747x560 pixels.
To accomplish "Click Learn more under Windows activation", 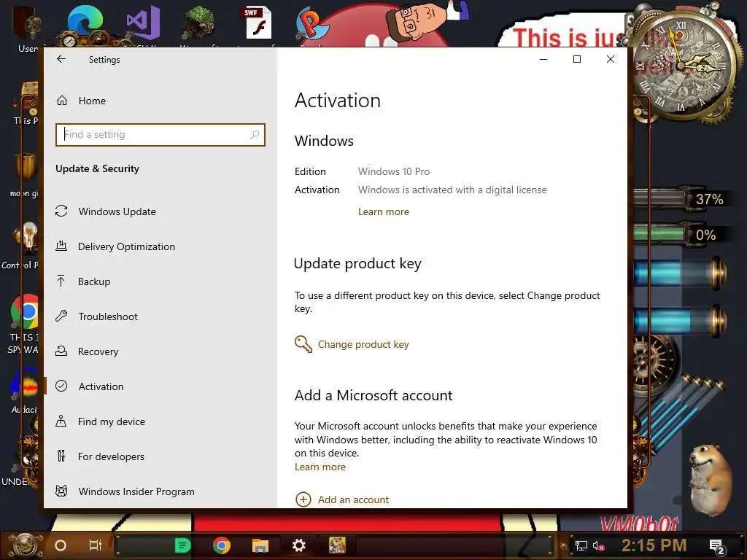I will (x=384, y=212).
